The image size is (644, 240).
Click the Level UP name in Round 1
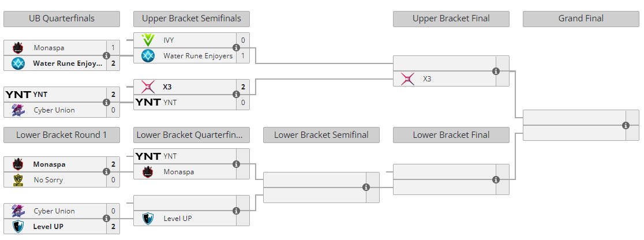pyautogui.click(x=48, y=227)
